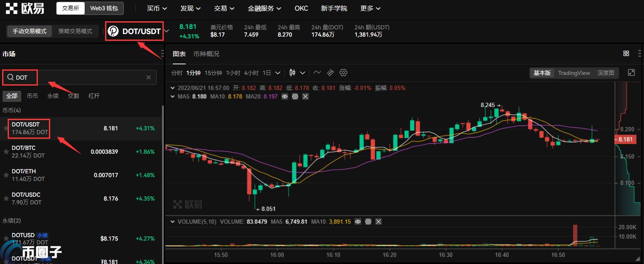Click the 策略交易模式 button

(x=76, y=31)
